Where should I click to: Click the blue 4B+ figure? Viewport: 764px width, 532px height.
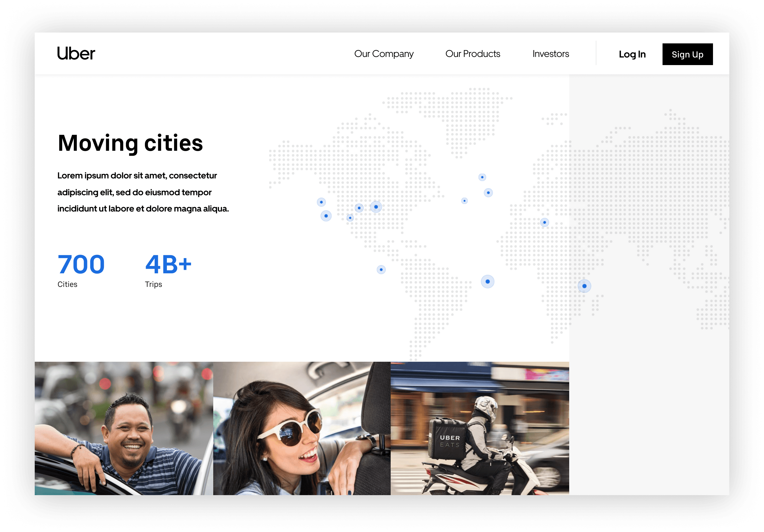click(x=168, y=264)
